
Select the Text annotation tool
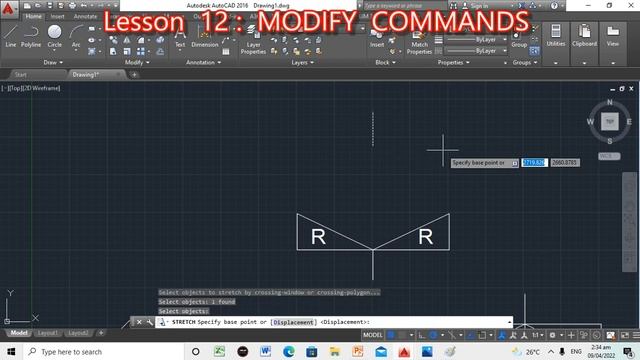(180, 38)
